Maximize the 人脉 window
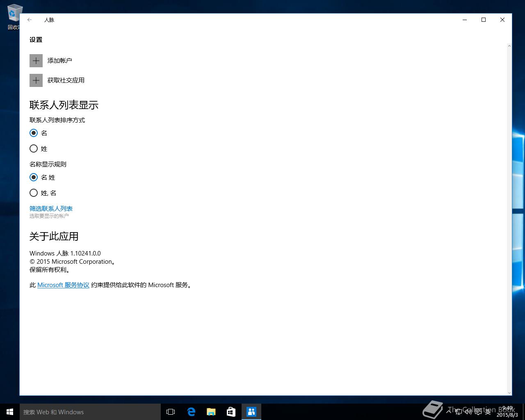 (484, 20)
